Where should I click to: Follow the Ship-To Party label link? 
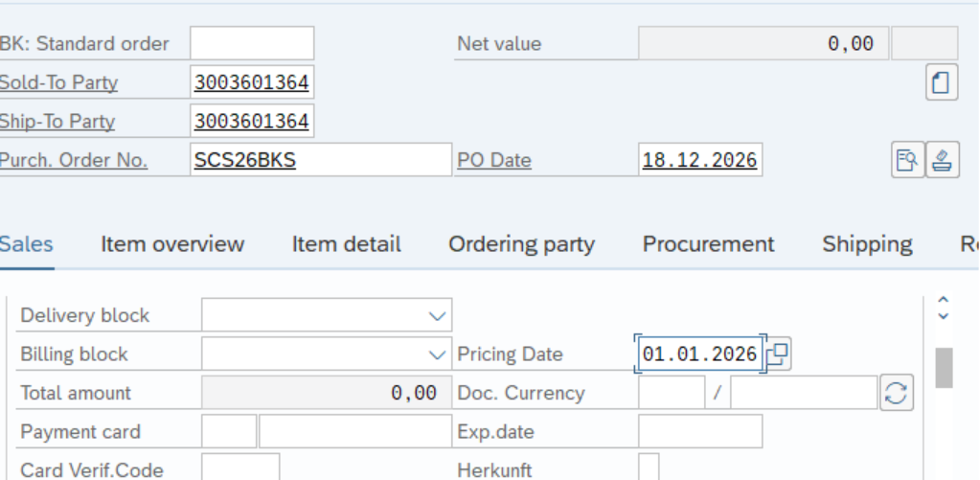57,122
